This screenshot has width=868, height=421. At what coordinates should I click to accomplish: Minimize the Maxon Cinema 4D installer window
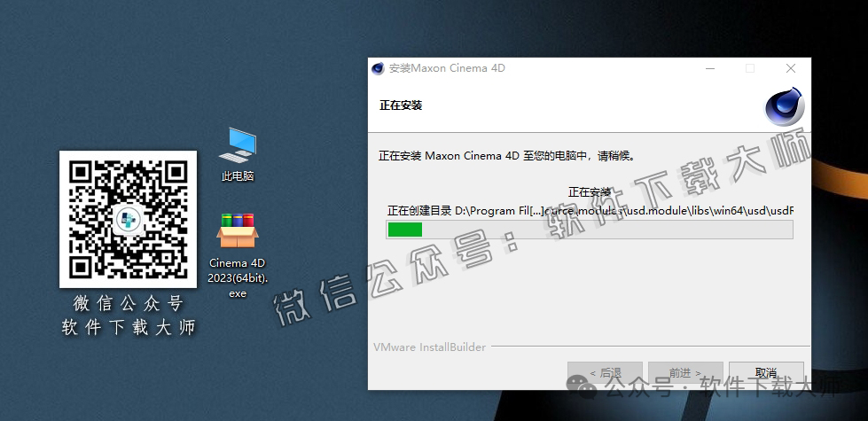click(710, 68)
